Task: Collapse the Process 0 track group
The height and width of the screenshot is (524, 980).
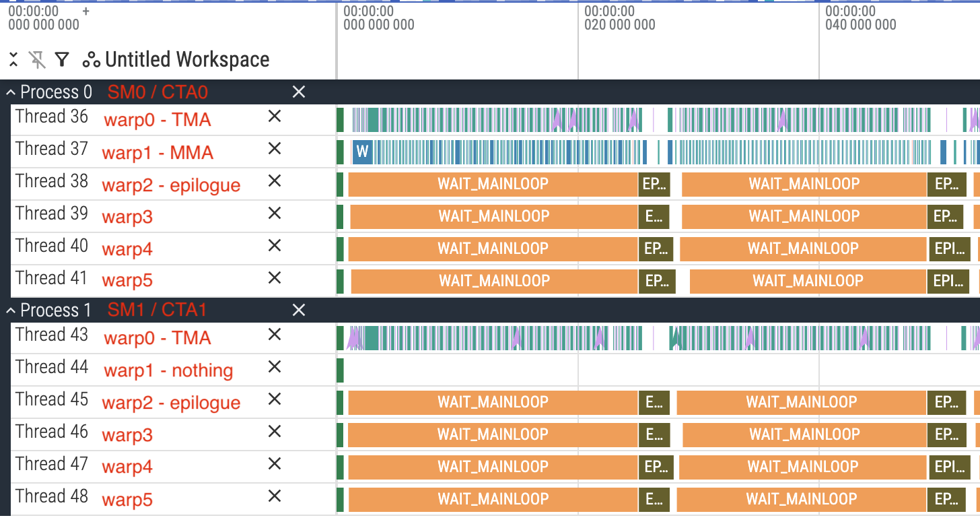Action: [x=11, y=92]
